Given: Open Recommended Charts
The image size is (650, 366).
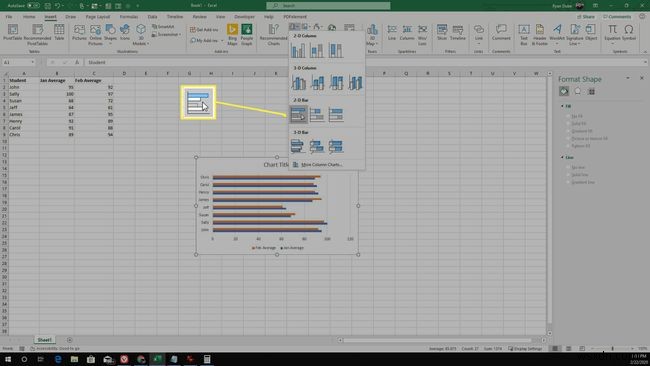Looking at the screenshot, I should click(274, 34).
